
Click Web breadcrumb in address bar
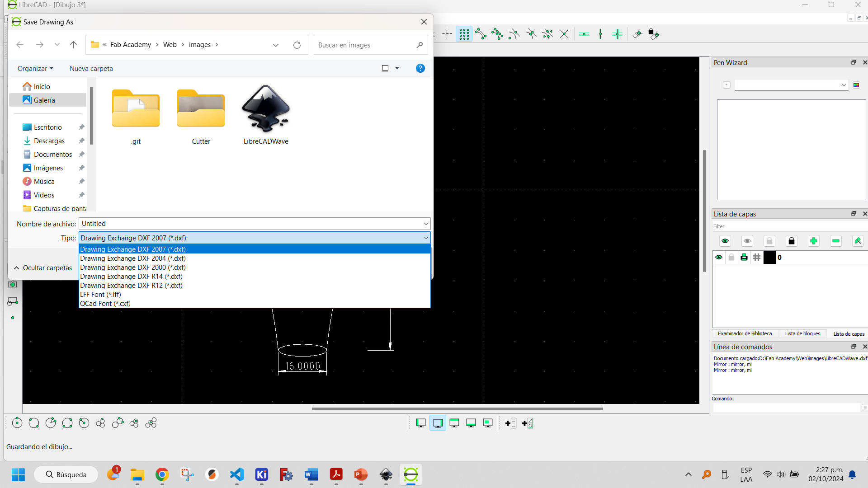[x=170, y=45]
